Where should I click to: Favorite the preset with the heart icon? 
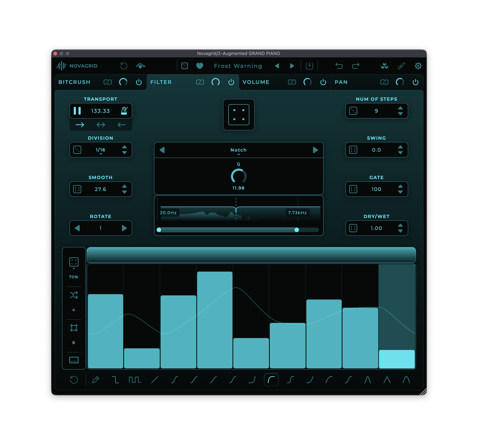200,66
